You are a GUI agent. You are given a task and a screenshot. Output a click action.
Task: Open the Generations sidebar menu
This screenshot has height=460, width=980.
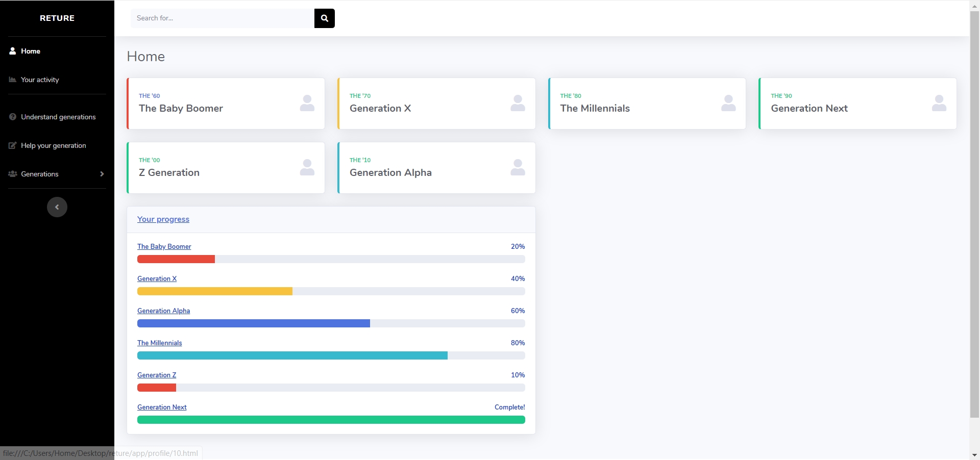[x=40, y=174]
